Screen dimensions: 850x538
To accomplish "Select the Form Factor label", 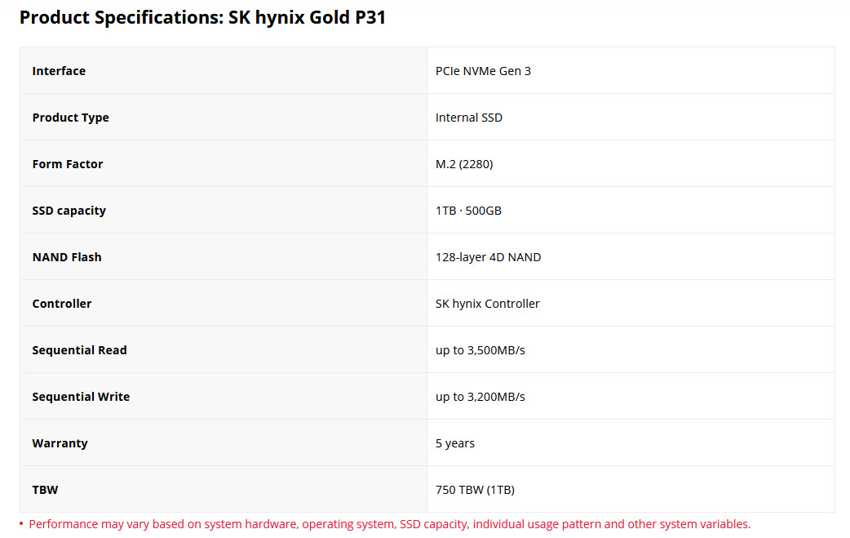I will [67, 164].
